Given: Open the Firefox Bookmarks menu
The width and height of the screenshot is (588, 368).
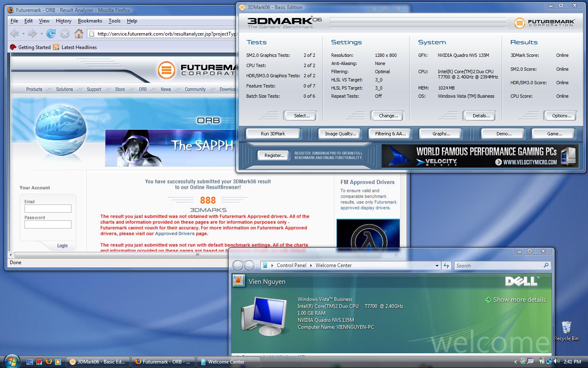Looking at the screenshot, I should click(90, 21).
